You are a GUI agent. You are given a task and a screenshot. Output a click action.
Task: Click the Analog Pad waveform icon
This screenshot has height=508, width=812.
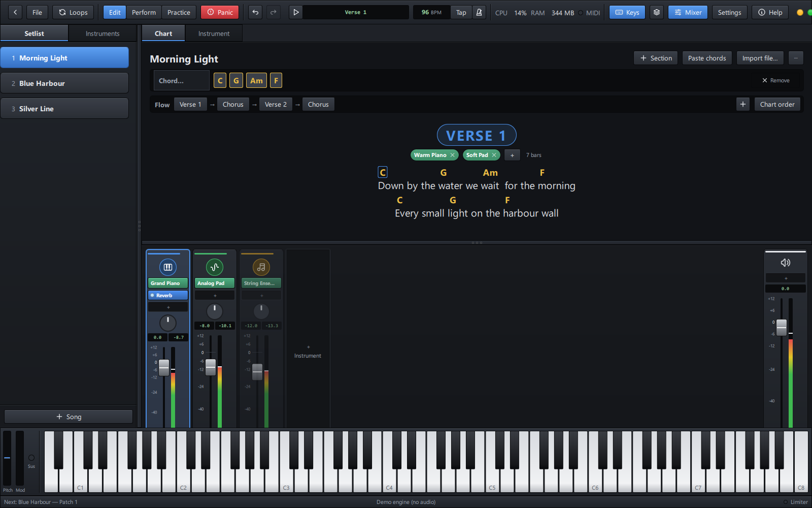[215, 267]
